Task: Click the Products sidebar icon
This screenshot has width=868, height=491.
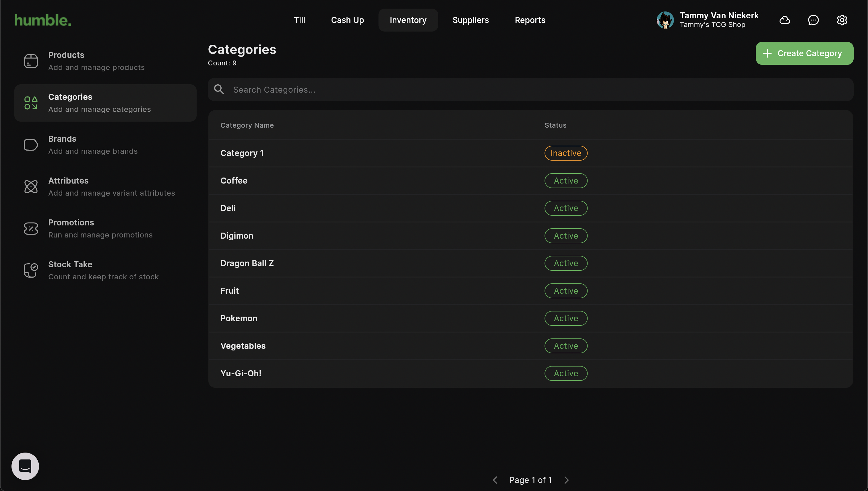Action: (31, 61)
